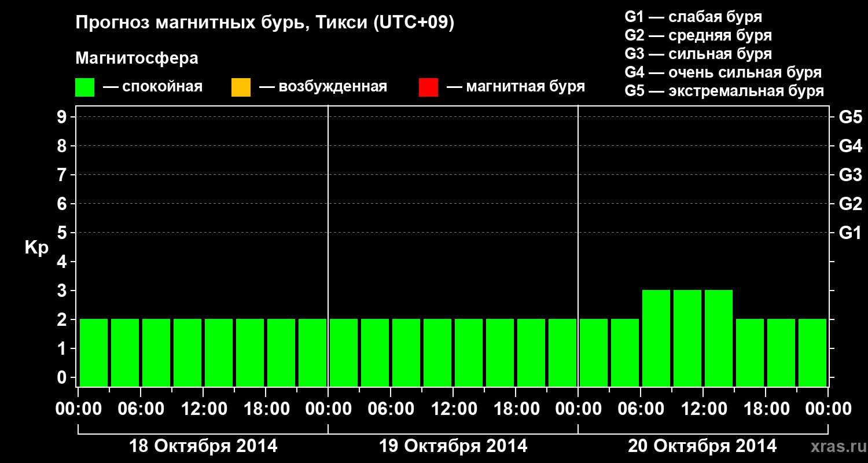Click the '06:00' time label of 20 October
This screenshot has height=463, width=868.
tap(641, 409)
